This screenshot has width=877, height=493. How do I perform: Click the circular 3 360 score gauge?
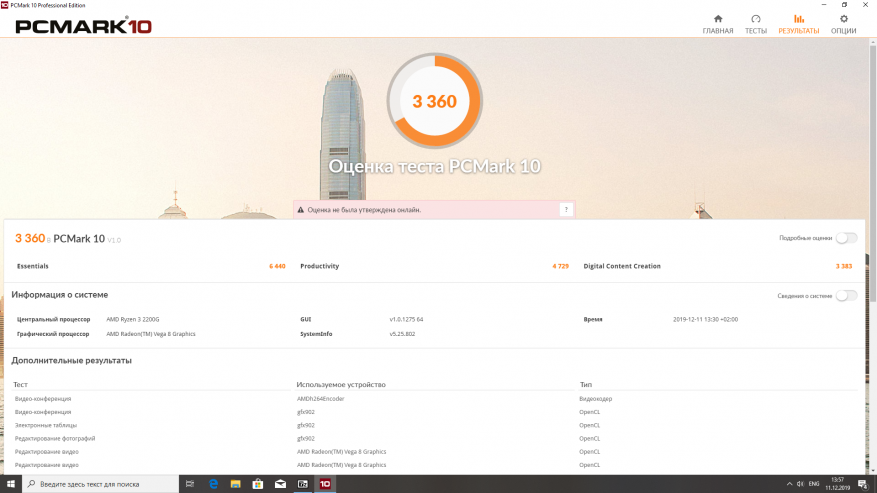[x=435, y=101]
